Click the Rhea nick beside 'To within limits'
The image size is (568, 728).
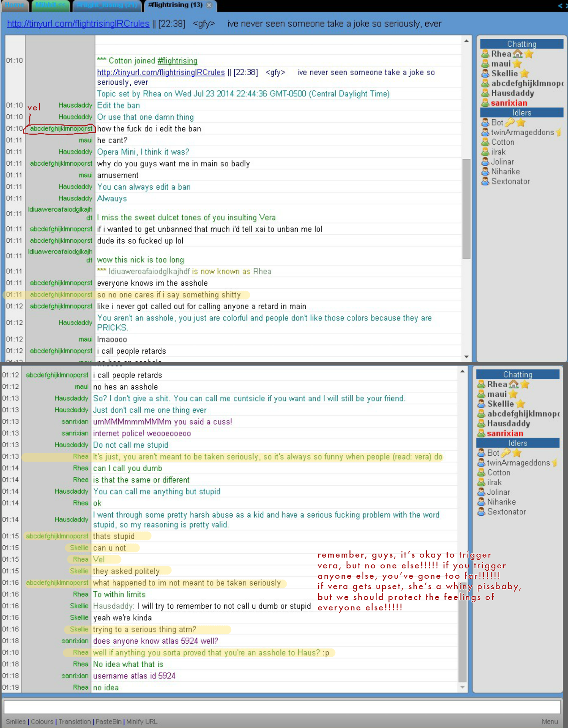81,594
